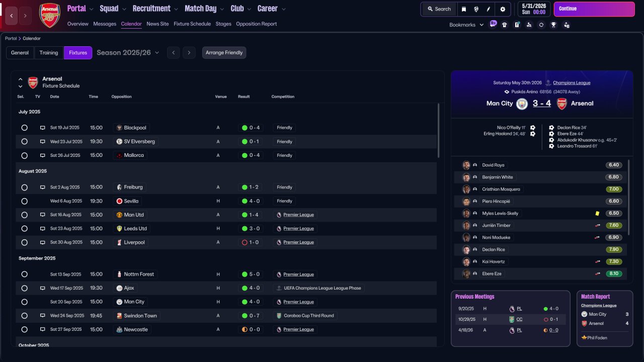
Task: Select the Newcastle fixture radio button
Action: click(x=24, y=329)
